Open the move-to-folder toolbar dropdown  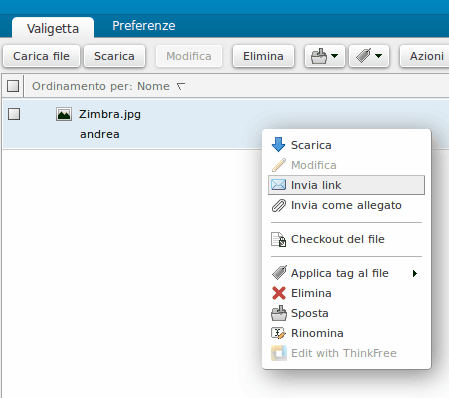324,56
